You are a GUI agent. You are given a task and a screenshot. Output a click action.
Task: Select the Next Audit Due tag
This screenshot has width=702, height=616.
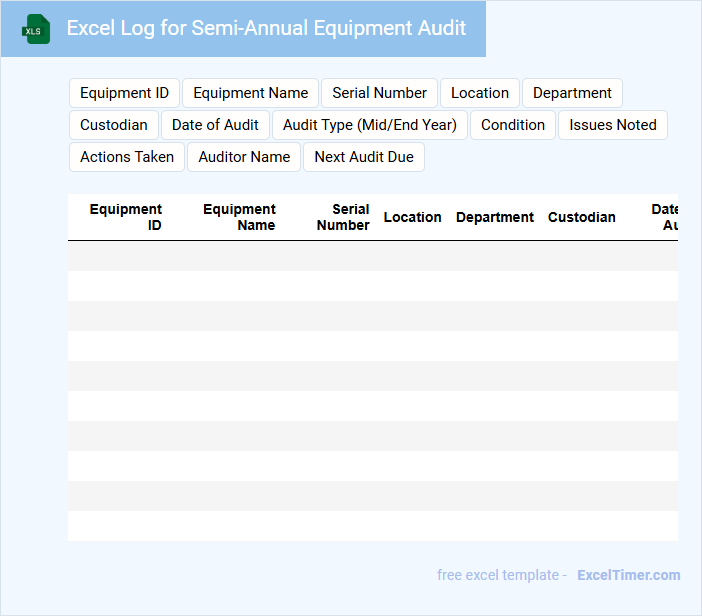pos(364,157)
